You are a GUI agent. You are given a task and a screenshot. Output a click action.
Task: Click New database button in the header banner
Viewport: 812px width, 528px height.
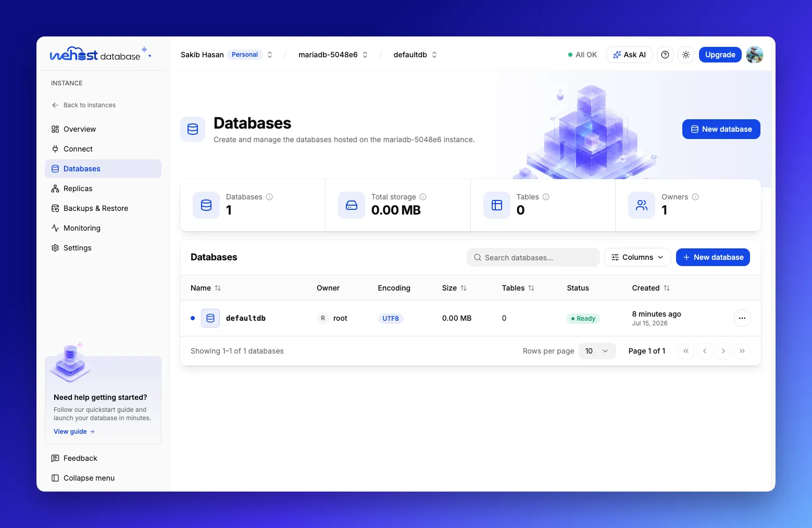(721, 129)
